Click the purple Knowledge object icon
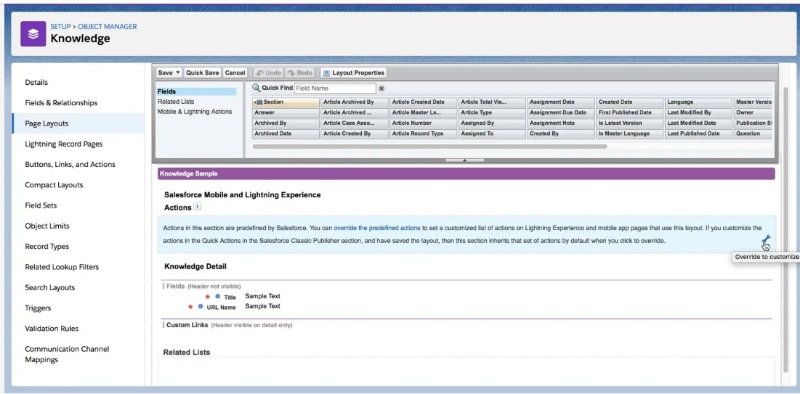 pos(33,34)
